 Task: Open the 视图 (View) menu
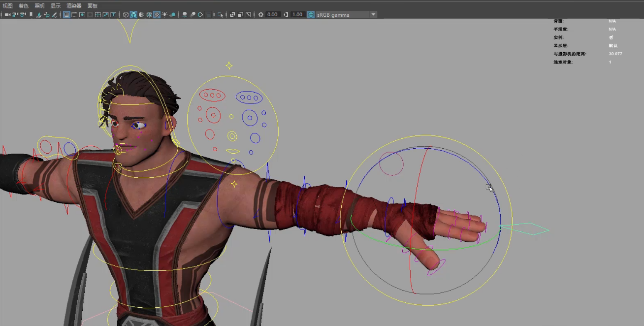(8, 6)
